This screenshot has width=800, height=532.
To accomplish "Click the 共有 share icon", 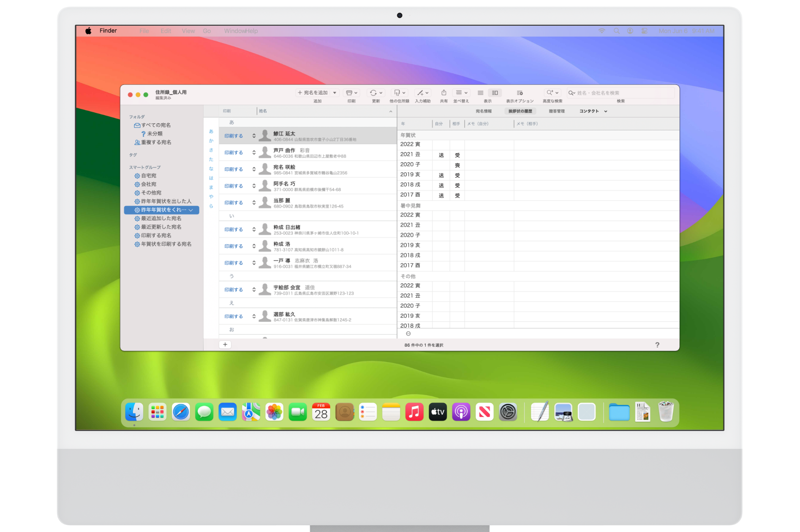I will pos(444,93).
